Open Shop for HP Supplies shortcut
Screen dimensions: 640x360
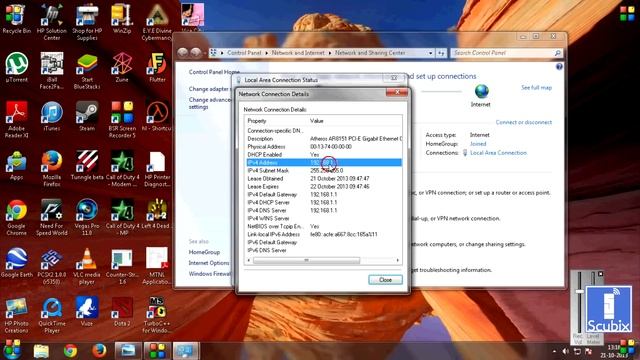[x=87, y=21]
